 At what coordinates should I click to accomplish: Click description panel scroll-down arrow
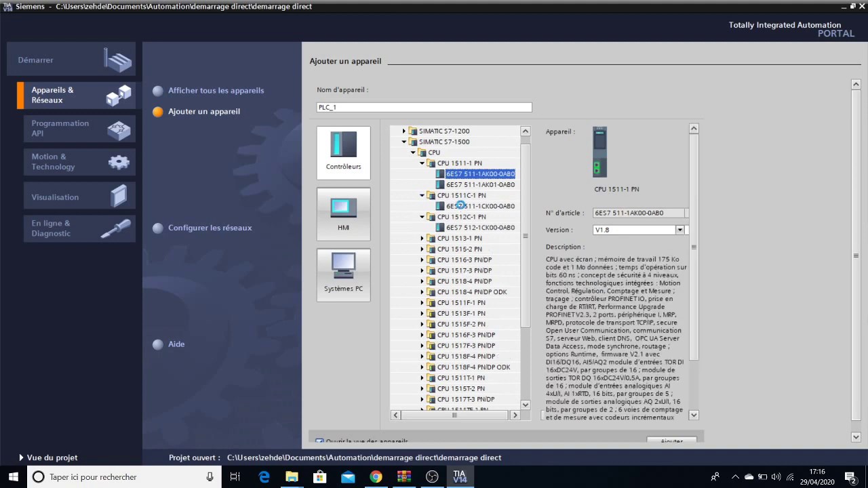[x=694, y=415]
